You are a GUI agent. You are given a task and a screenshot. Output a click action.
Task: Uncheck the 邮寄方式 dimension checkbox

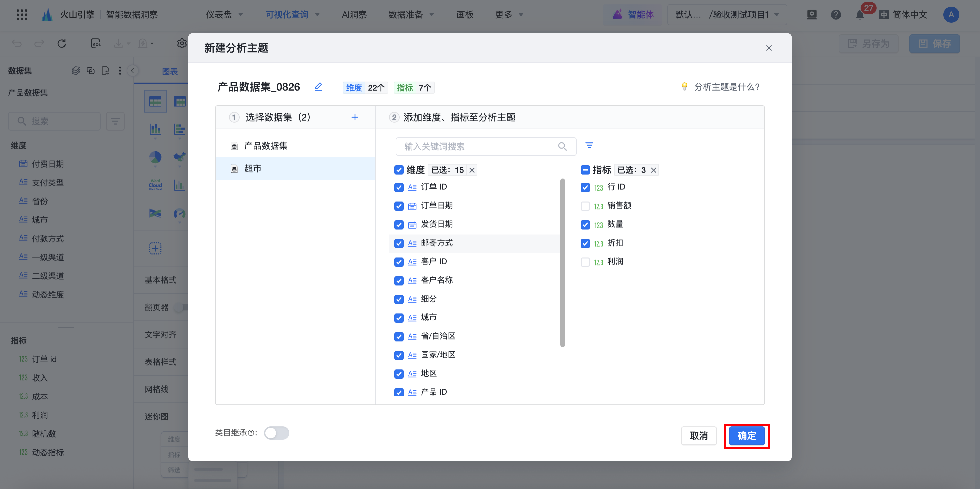(399, 244)
